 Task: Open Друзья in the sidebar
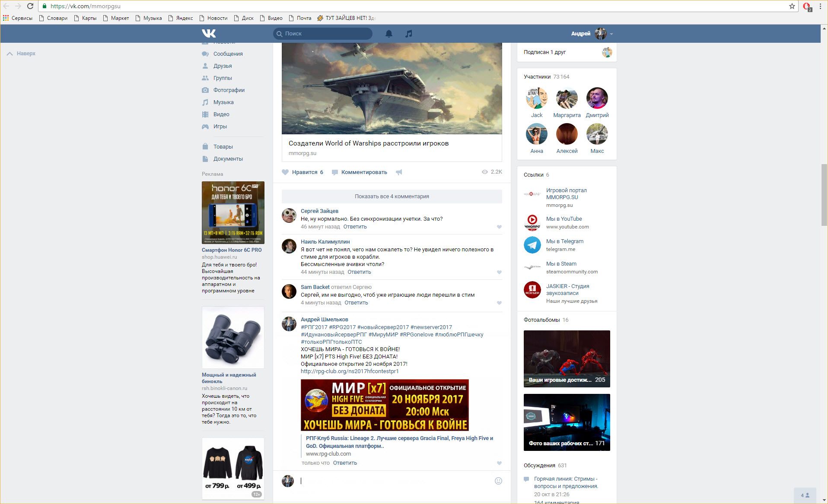coord(223,66)
